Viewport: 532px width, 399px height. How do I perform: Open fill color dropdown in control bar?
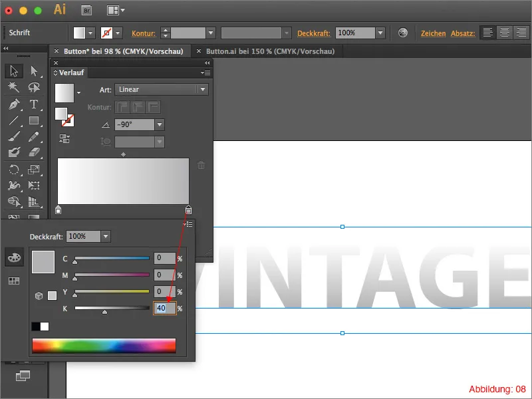90,33
